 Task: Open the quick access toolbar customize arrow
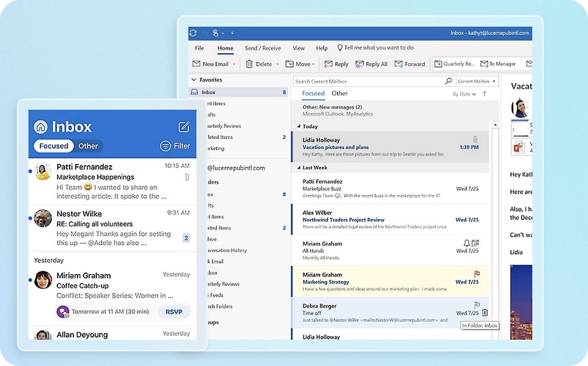tap(232, 33)
